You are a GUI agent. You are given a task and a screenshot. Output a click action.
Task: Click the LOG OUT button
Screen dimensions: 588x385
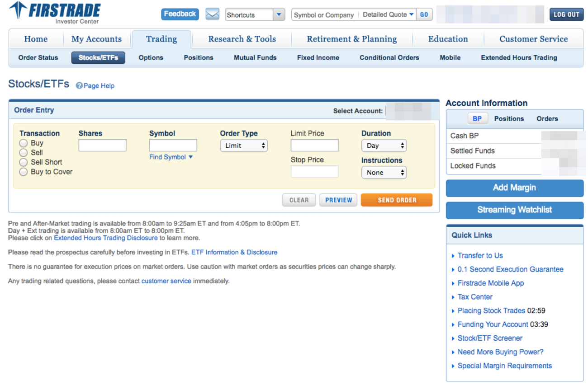coord(566,14)
